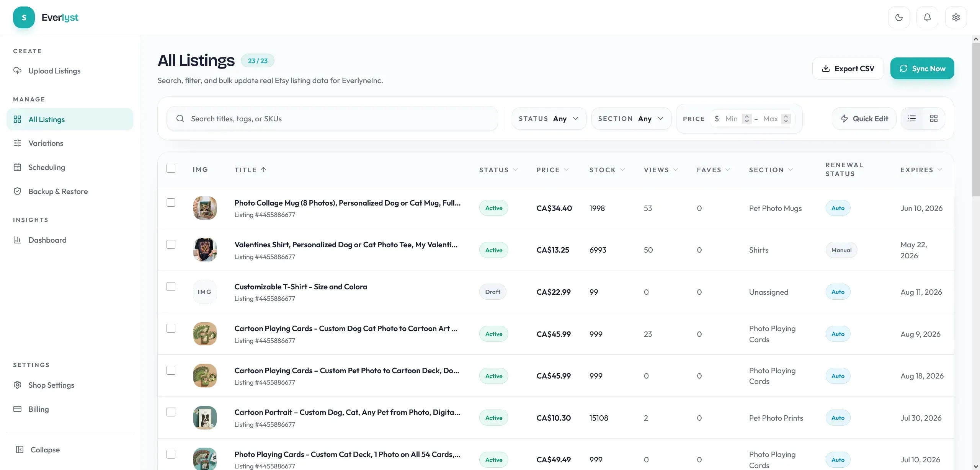Click the Scheduling calendar icon
This screenshot has height=470, width=980.
pyautogui.click(x=17, y=167)
